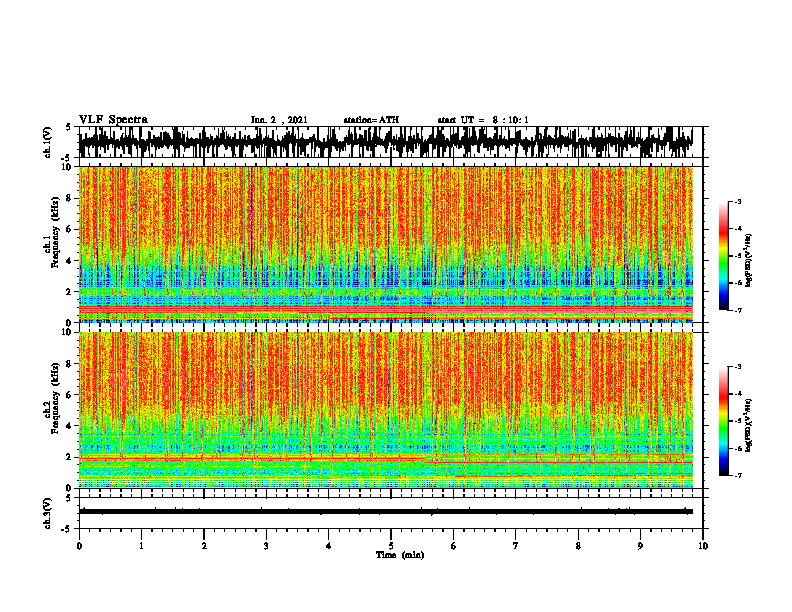This screenshot has width=792, height=612.
Task: Click the ch.2 color scale PSD unit label
Action: pos(749,425)
